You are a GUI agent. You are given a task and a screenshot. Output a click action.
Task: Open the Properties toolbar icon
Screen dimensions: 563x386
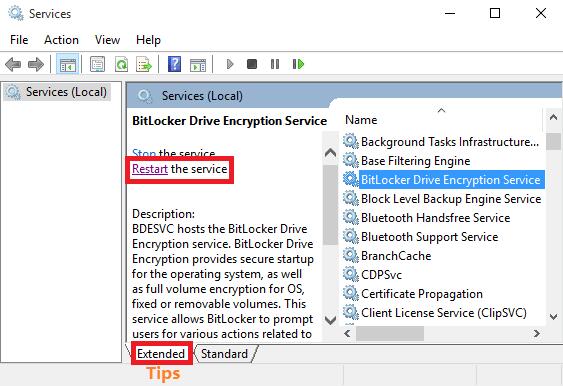pyautogui.click(x=97, y=65)
